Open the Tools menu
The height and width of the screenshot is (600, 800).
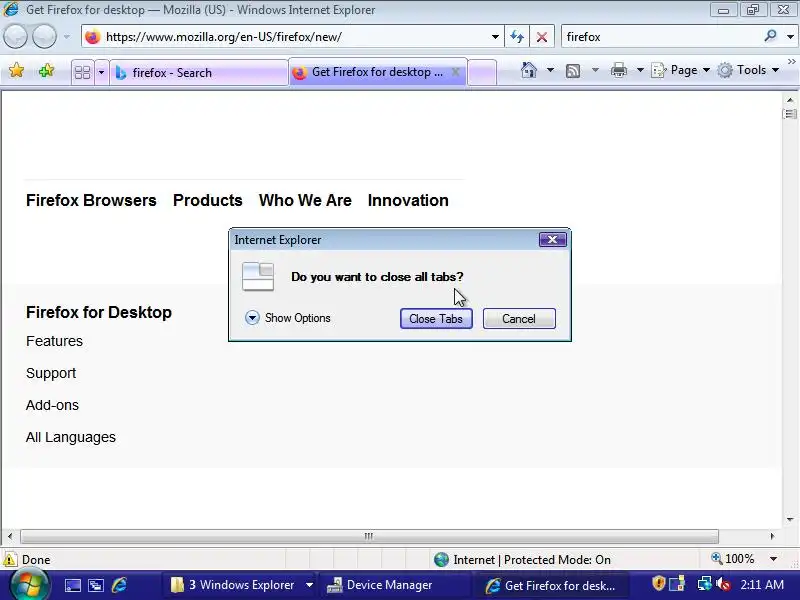click(x=748, y=70)
